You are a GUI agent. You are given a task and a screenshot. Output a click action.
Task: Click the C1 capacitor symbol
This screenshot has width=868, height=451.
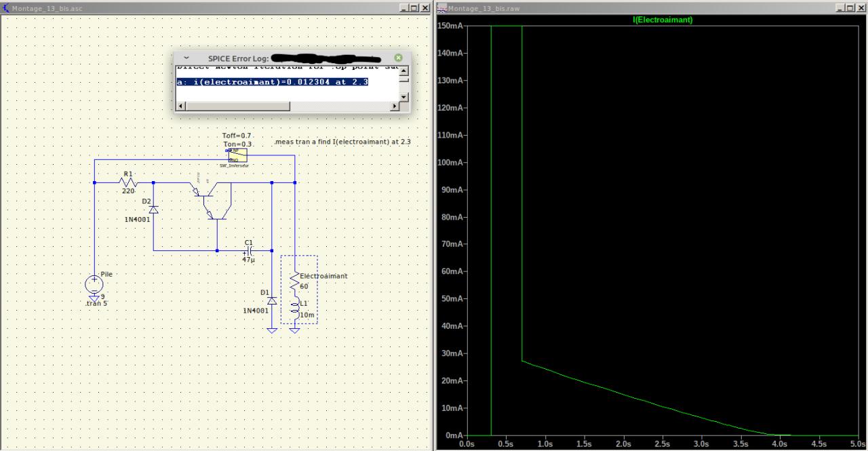[x=249, y=250]
